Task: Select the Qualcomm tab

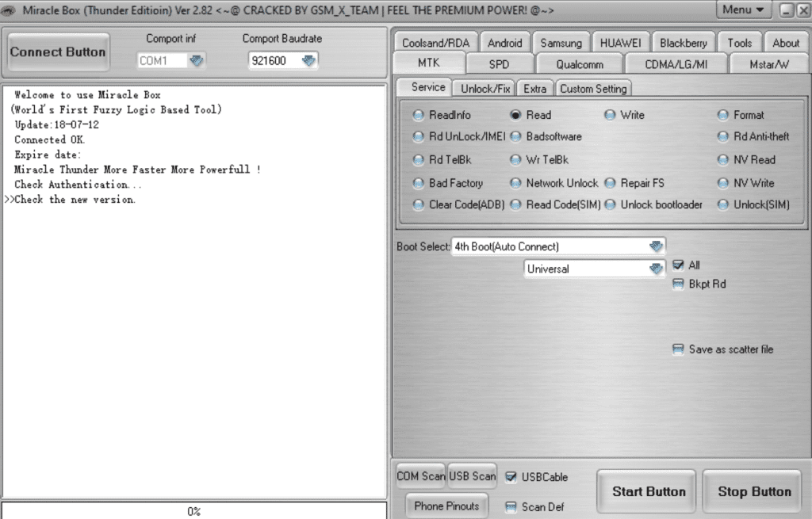Action: [x=580, y=64]
